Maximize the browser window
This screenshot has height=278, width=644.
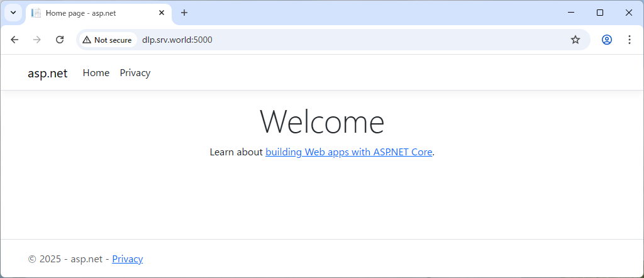(599, 13)
